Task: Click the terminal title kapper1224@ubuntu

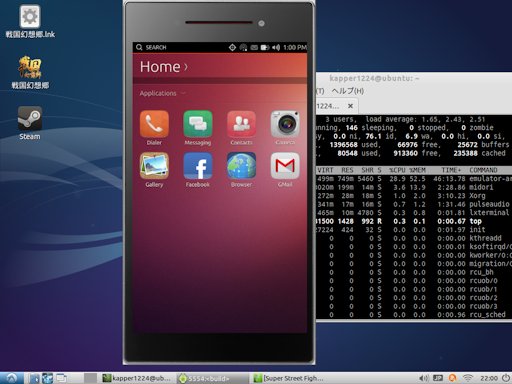Action: (x=374, y=78)
